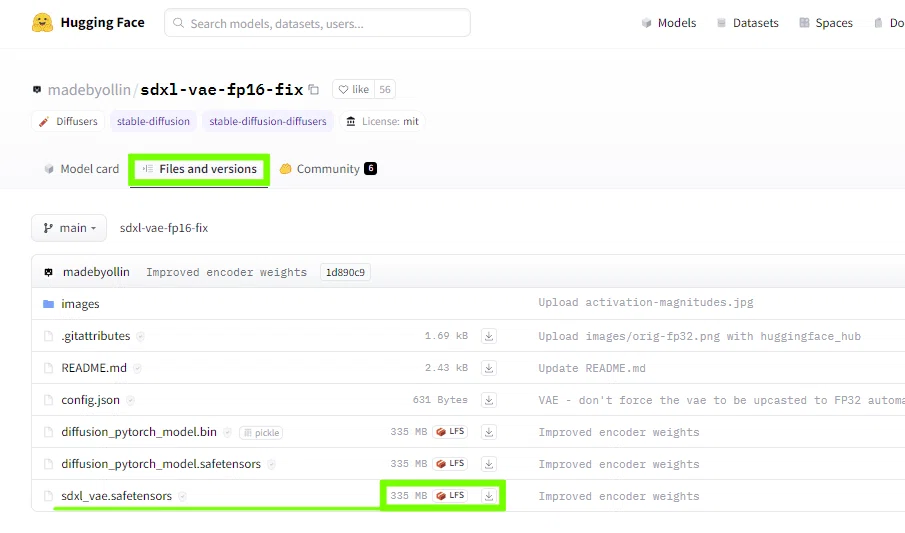
Task: Switch to the Model card tab
Action: (x=81, y=169)
